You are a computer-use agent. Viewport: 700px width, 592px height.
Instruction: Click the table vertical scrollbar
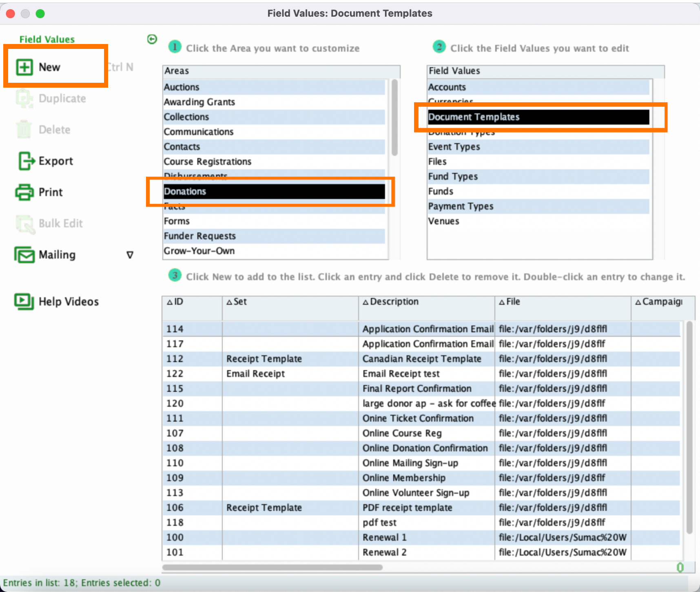click(689, 427)
